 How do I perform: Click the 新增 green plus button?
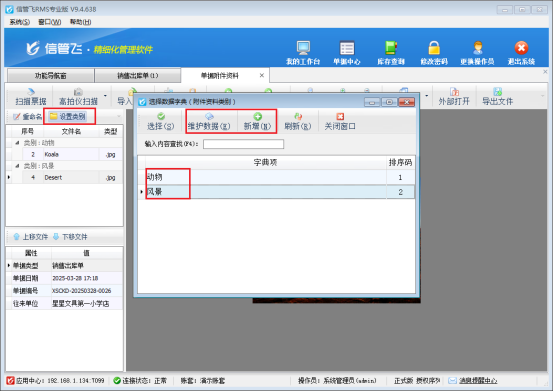coord(257,121)
